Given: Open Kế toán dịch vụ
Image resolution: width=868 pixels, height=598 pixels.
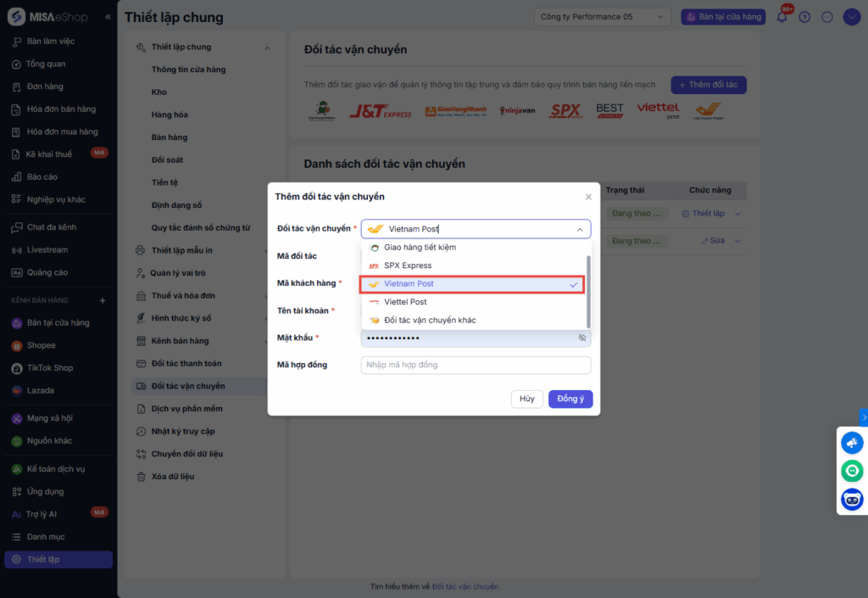Looking at the screenshot, I should point(55,469).
